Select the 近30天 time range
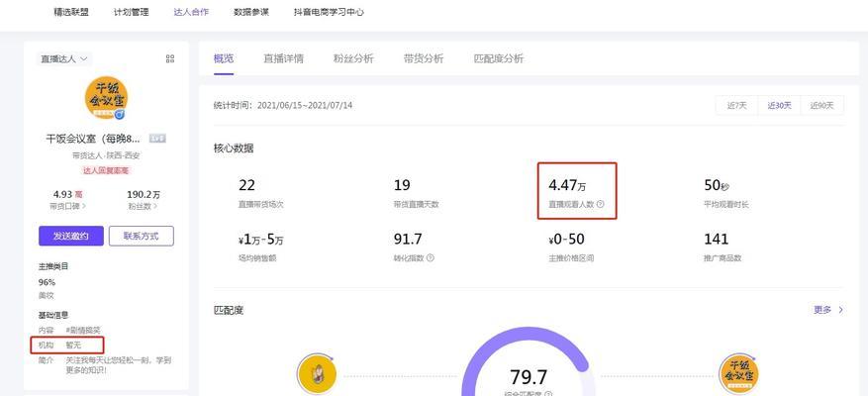 [779, 105]
